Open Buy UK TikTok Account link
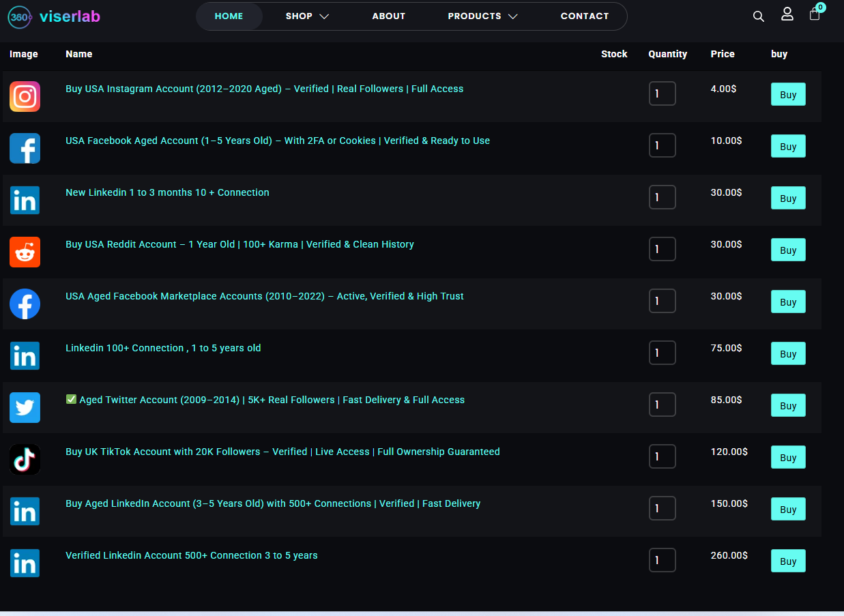The image size is (844, 616). pos(282,452)
